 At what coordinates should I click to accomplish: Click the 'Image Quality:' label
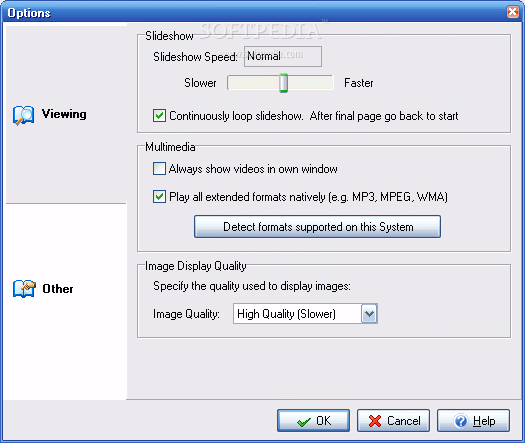[186, 314]
